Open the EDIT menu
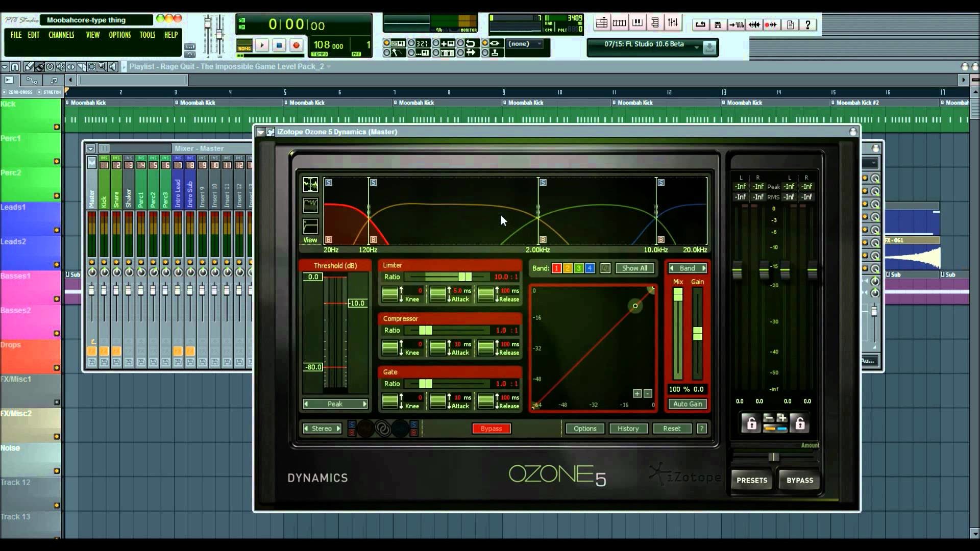Viewport: 980px width, 551px height. 34,35
